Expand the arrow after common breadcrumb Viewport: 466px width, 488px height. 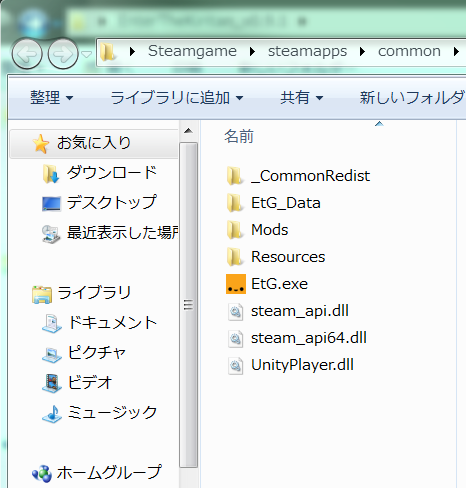[x=456, y=52]
